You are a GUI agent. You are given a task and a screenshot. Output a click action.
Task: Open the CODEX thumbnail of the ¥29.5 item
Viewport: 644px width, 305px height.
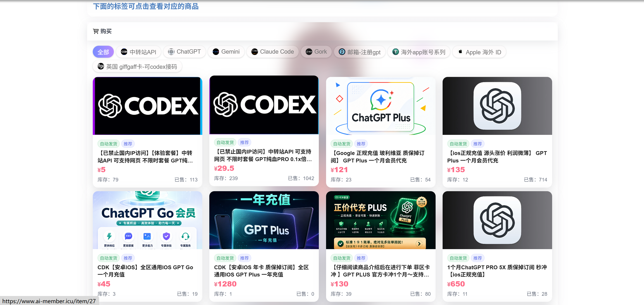pyautogui.click(x=264, y=105)
